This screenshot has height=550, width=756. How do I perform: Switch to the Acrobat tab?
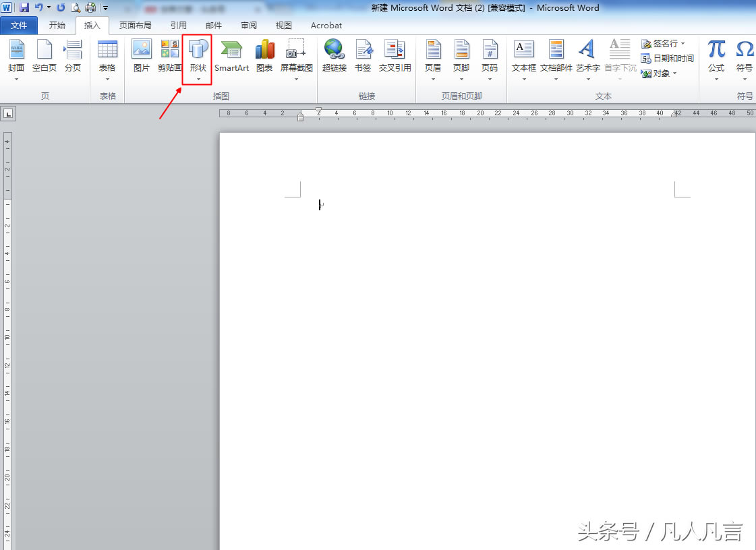(326, 26)
